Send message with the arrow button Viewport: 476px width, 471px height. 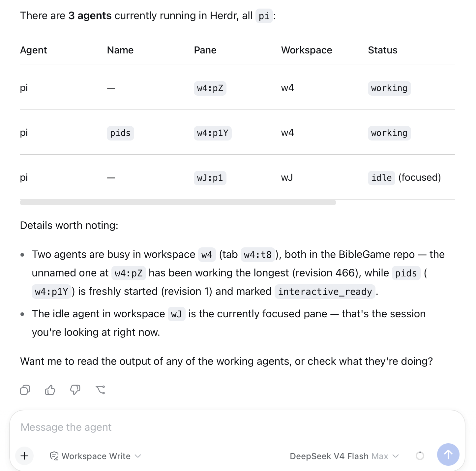pos(448,455)
